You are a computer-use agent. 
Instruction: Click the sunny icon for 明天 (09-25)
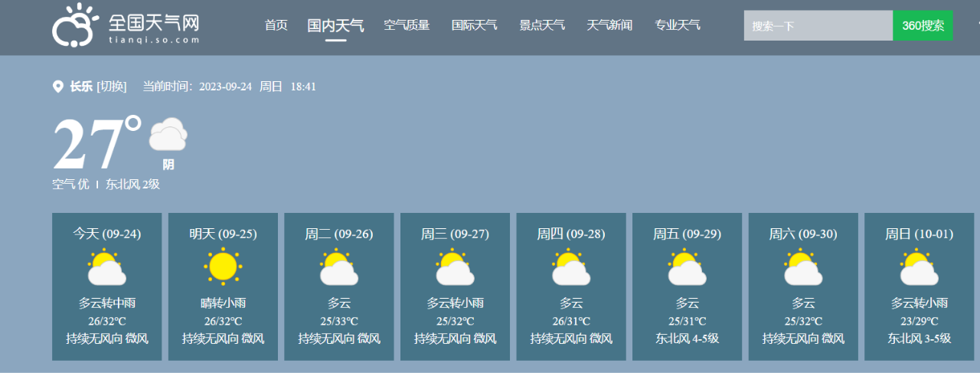[x=223, y=267]
